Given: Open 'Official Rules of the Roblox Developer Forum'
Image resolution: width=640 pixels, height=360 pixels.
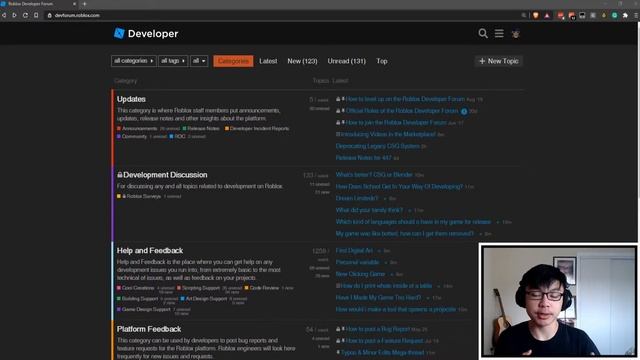Looking at the screenshot, I should tap(402, 111).
